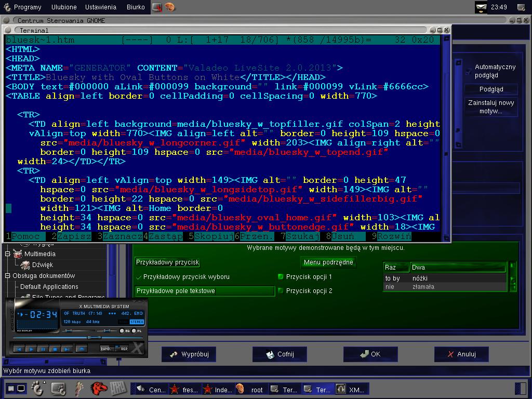This screenshot has height=399, width=532.
Task: Click the XMMS play button
Action: coord(31,349)
